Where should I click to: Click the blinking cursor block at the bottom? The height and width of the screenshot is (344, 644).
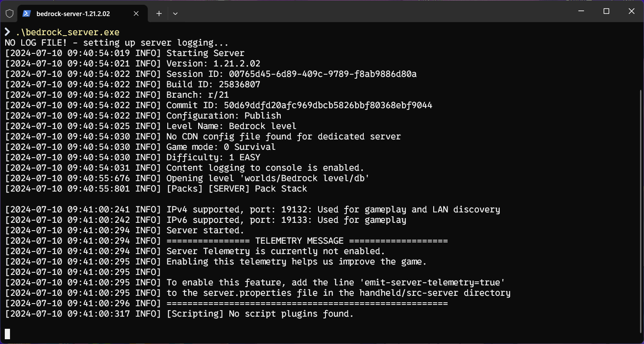click(x=7, y=334)
